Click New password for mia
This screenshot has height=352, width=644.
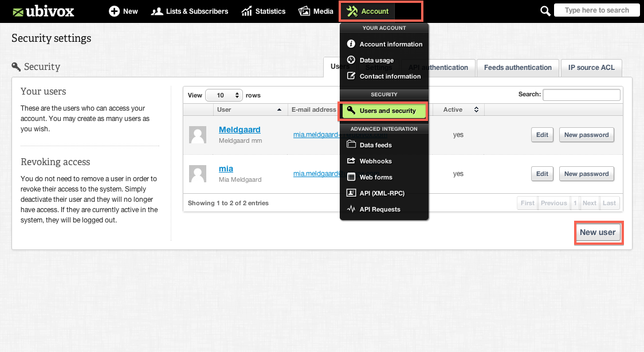(x=587, y=174)
